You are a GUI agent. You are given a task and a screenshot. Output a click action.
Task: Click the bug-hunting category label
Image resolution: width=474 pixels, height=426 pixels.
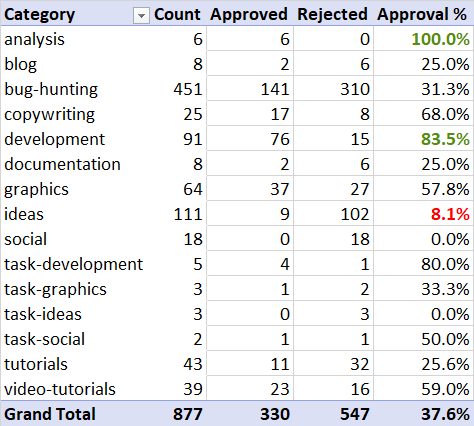click(x=51, y=89)
